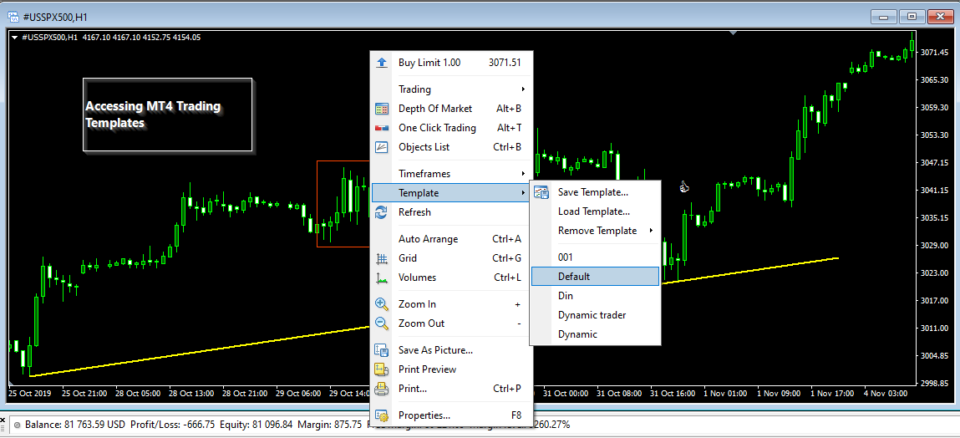
Task: Click the Grid icon in context menu
Action: [x=382, y=259]
